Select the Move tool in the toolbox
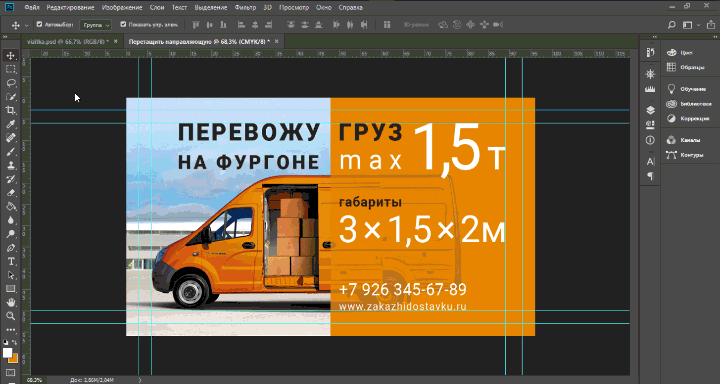 (x=11, y=56)
